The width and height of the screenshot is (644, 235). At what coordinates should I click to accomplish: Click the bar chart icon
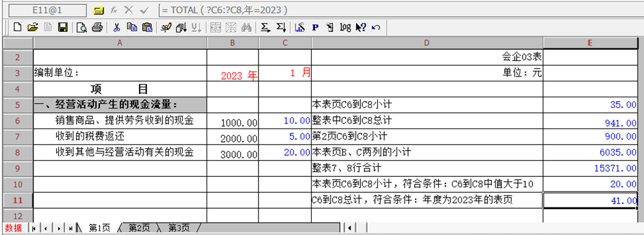pyautogui.click(x=300, y=28)
